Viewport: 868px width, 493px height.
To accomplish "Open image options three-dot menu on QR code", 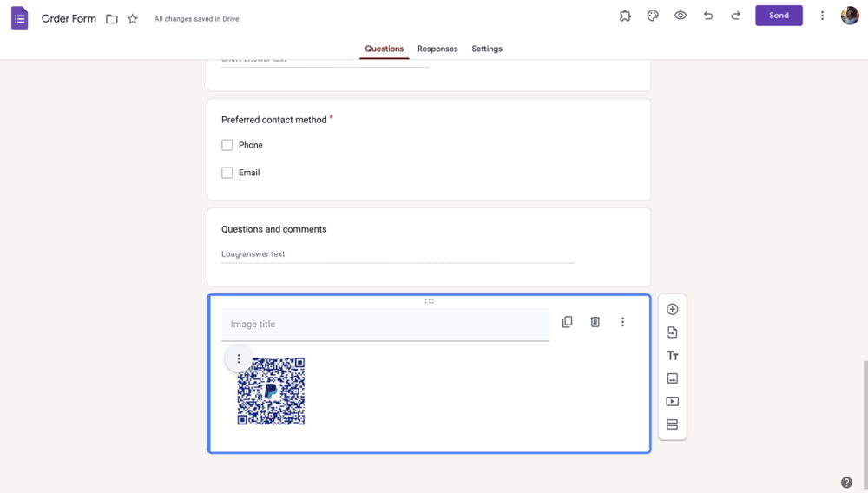I will (239, 358).
